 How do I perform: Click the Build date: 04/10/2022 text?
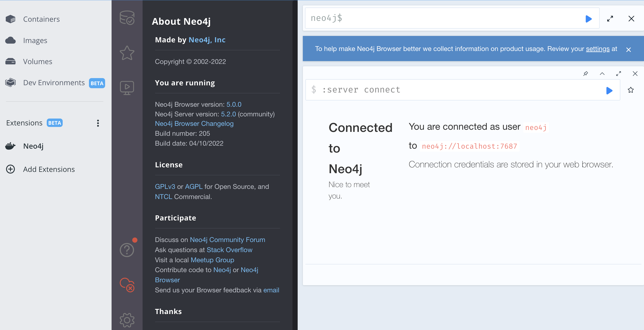[x=189, y=143]
